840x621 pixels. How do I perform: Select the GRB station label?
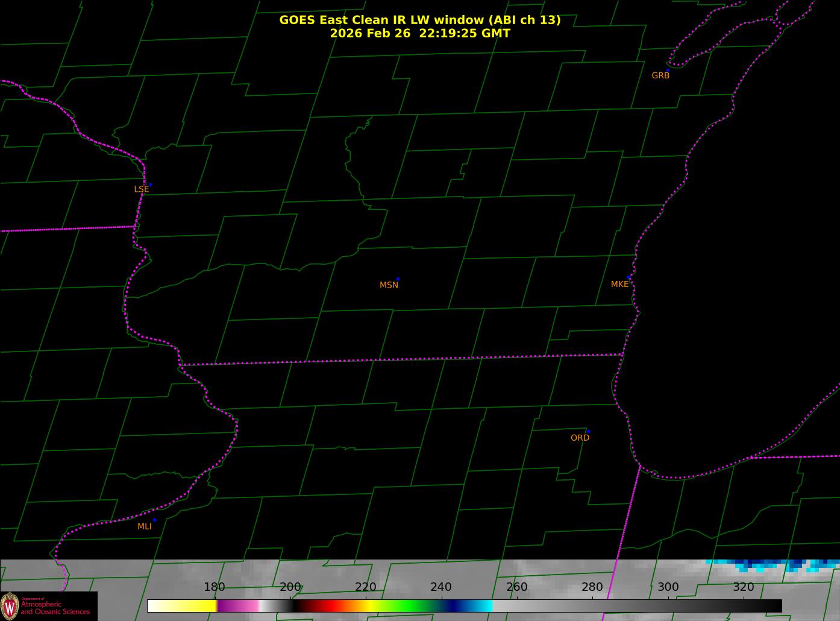[x=660, y=76]
